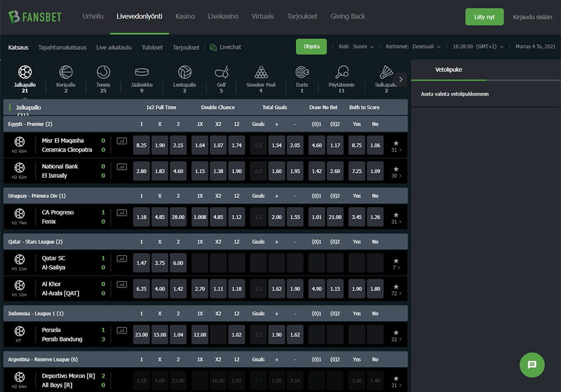Image resolution: width=561 pixels, height=392 pixels.
Task: Collapse the Qatar - Stars League header
Action: pos(205,242)
